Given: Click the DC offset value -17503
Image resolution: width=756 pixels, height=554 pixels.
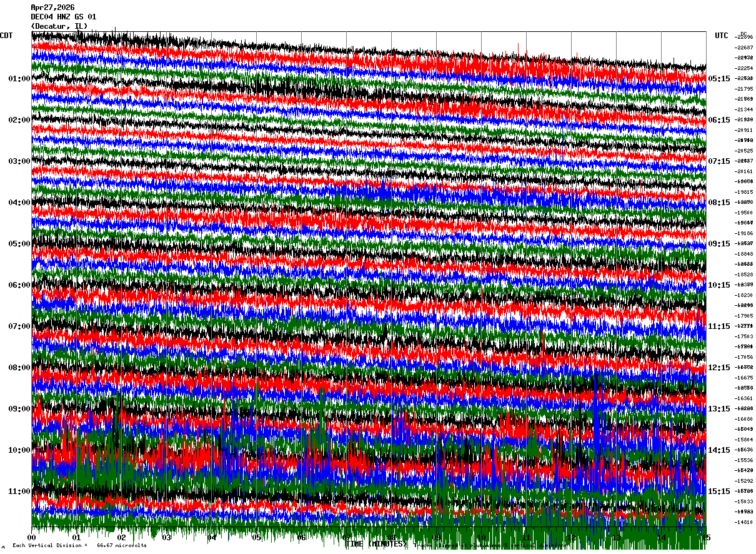Looking at the screenshot, I should pyautogui.click(x=745, y=336).
